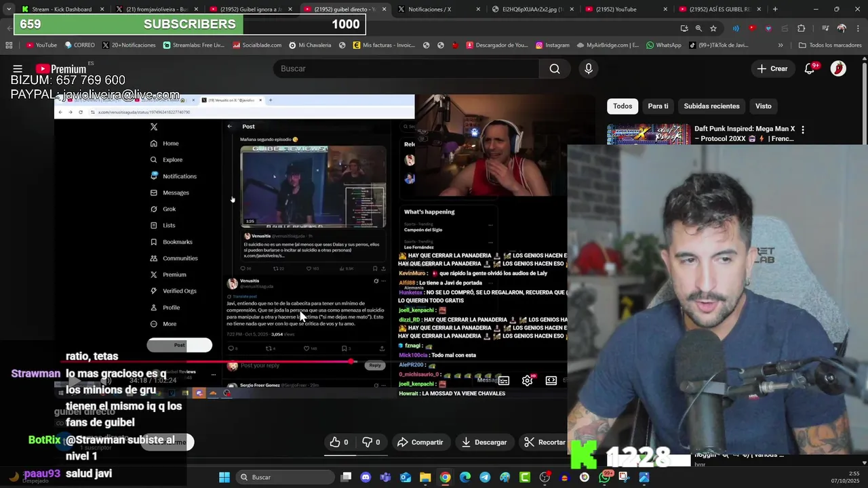Open a new browser tab
Image resolution: width=868 pixels, height=488 pixels.
(x=775, y=9)
